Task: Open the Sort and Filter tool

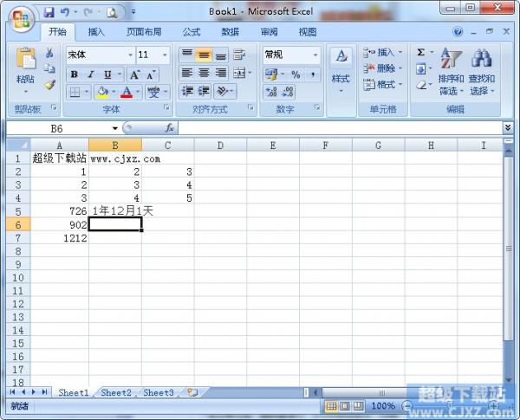Action: click(451, 71)
